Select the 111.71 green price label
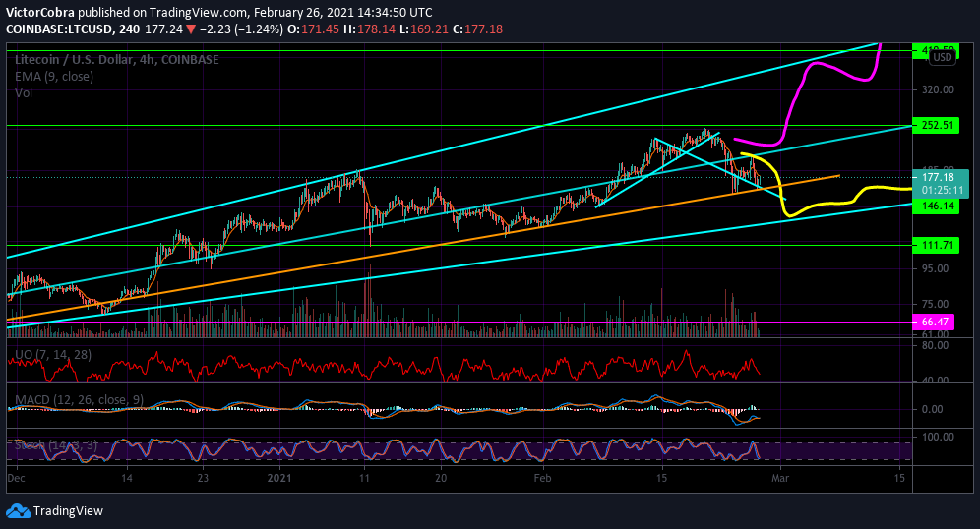 935,245
